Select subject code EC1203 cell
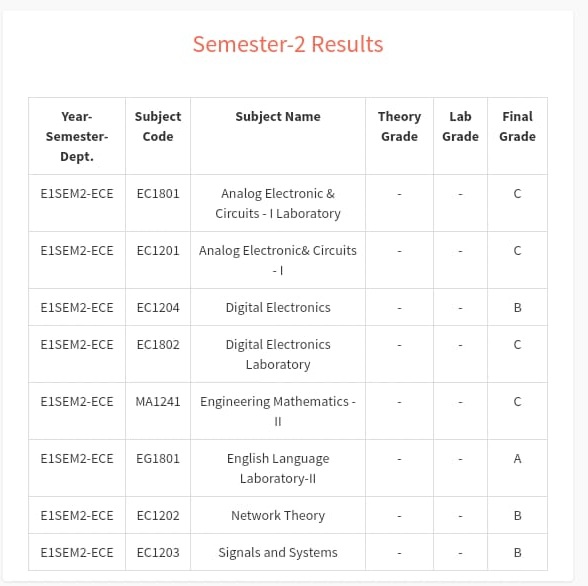 click(158, 553)
